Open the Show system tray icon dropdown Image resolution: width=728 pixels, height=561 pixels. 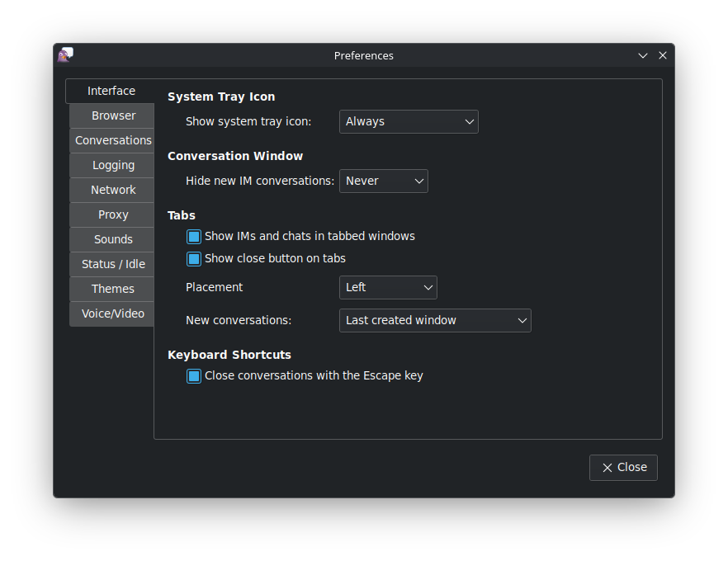pos(409,121)
